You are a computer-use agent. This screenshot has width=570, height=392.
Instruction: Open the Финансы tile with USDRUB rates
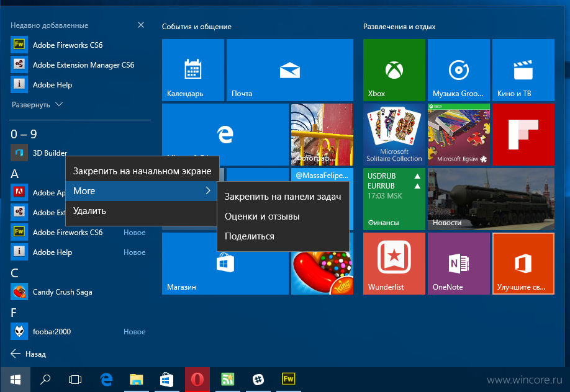coord(394,199)
